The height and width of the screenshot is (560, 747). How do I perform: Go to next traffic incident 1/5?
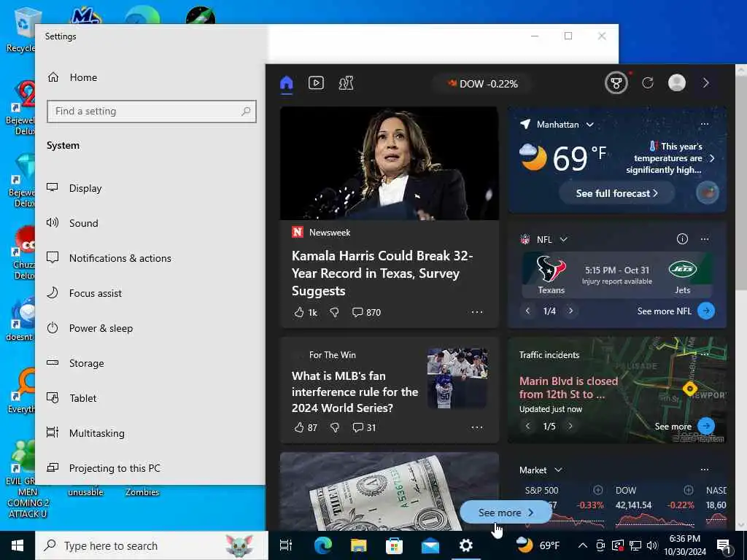(x=570, y=426)
